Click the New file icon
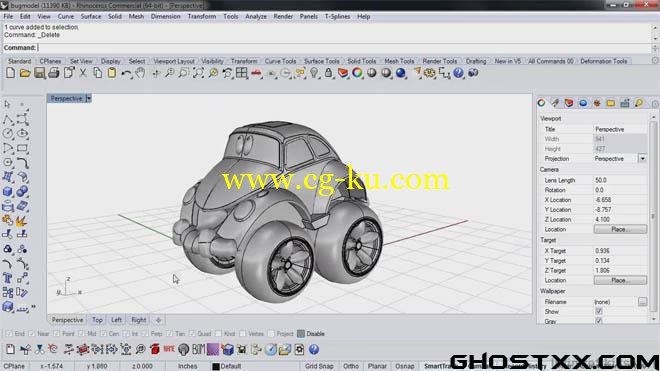660x371 pixels. 11,73
